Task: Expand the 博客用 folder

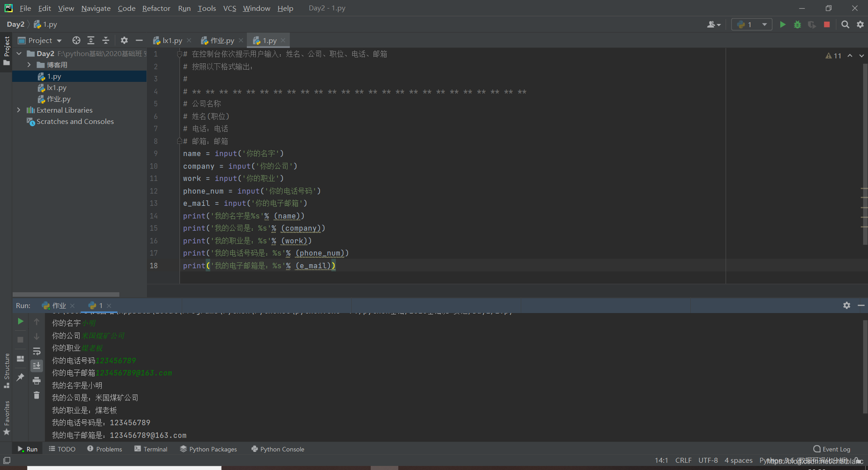Action: (x=29, y=65)
